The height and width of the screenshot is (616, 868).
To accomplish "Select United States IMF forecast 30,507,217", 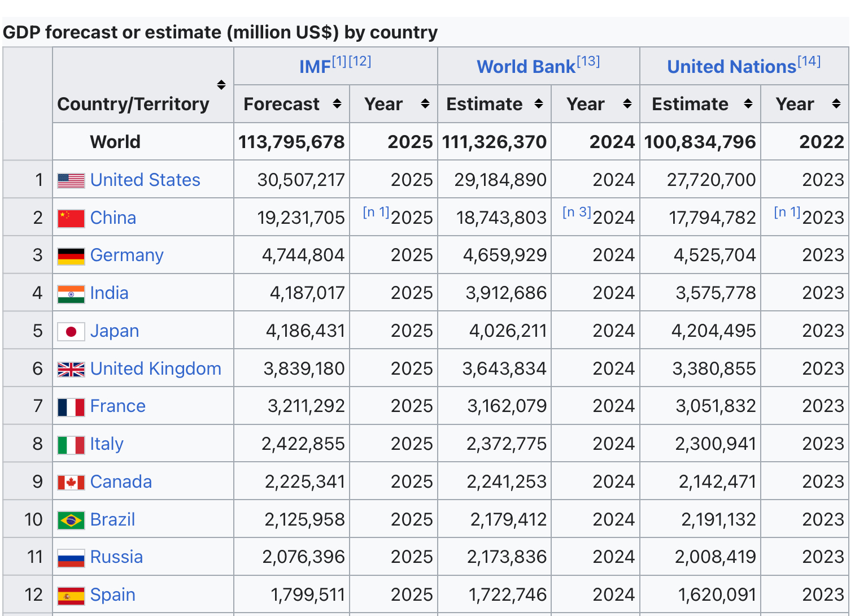I will [301, 180].
